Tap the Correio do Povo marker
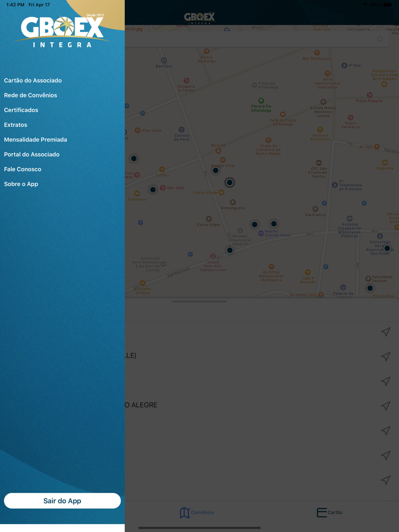Image resolution: width=399 pixels, height=532 pixels. [x=182, y=130]
